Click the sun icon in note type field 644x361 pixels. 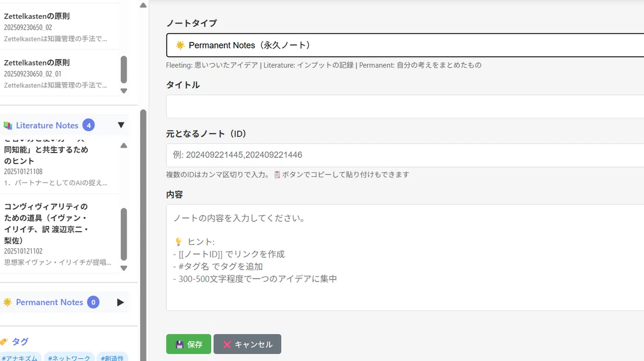pos(180,45)
